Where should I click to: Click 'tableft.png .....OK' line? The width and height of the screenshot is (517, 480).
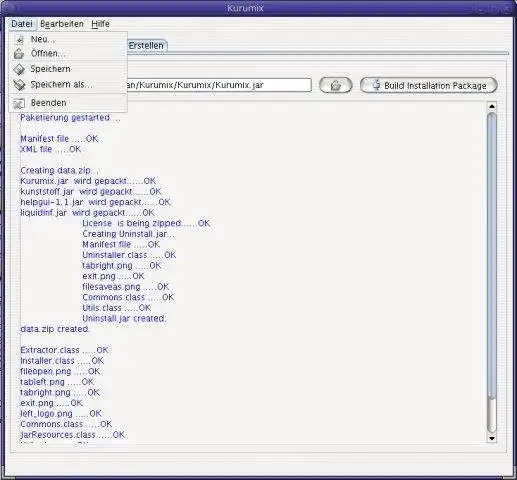[x=57, y=382]
